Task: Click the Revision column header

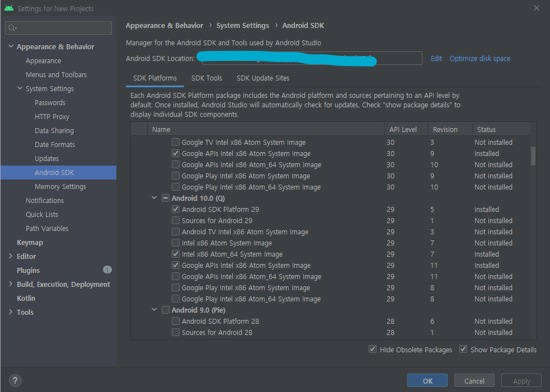Action: [450, 129]
